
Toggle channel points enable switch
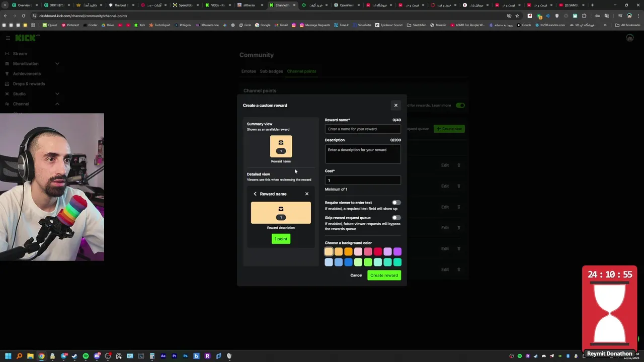(460, 106)
